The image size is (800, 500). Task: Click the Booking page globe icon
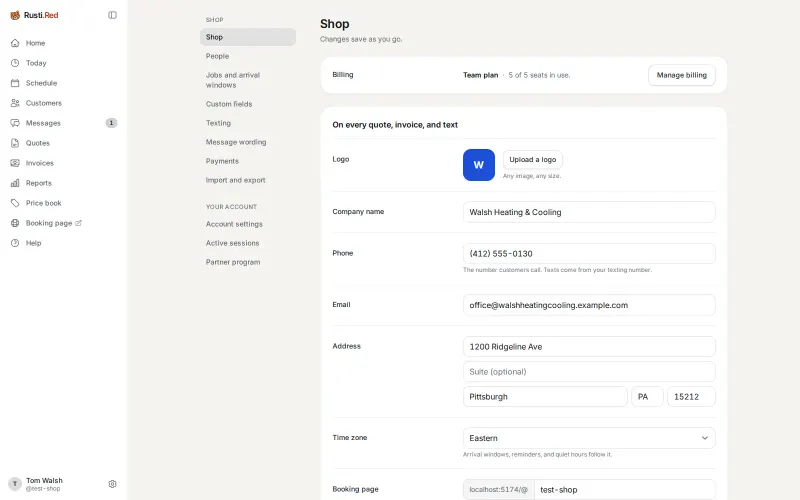click(15, 223)
